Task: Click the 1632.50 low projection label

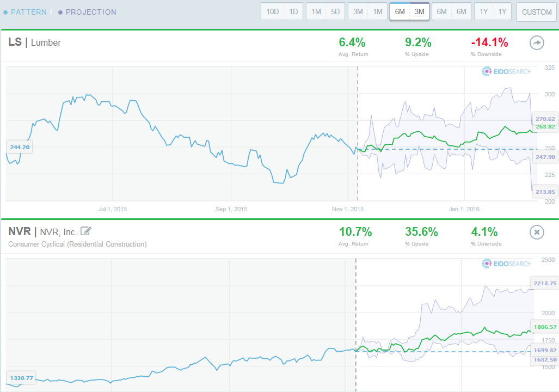Action: click(545, 359)
